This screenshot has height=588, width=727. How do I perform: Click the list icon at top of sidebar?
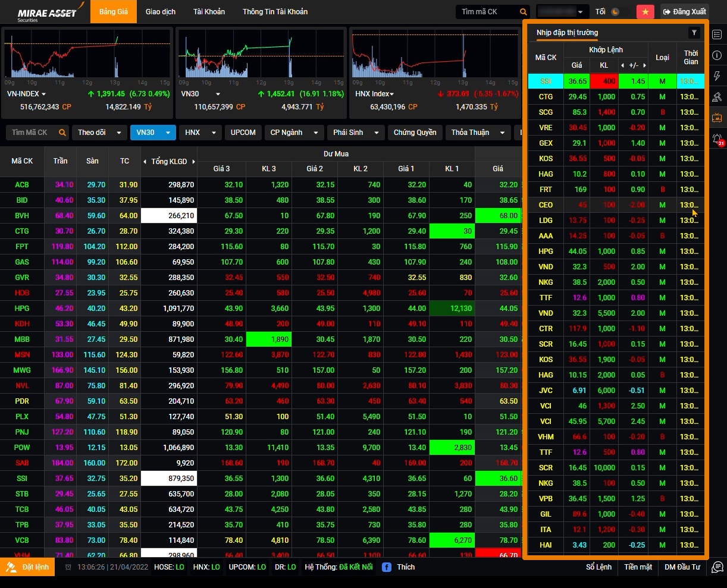[x=716, y=35]
